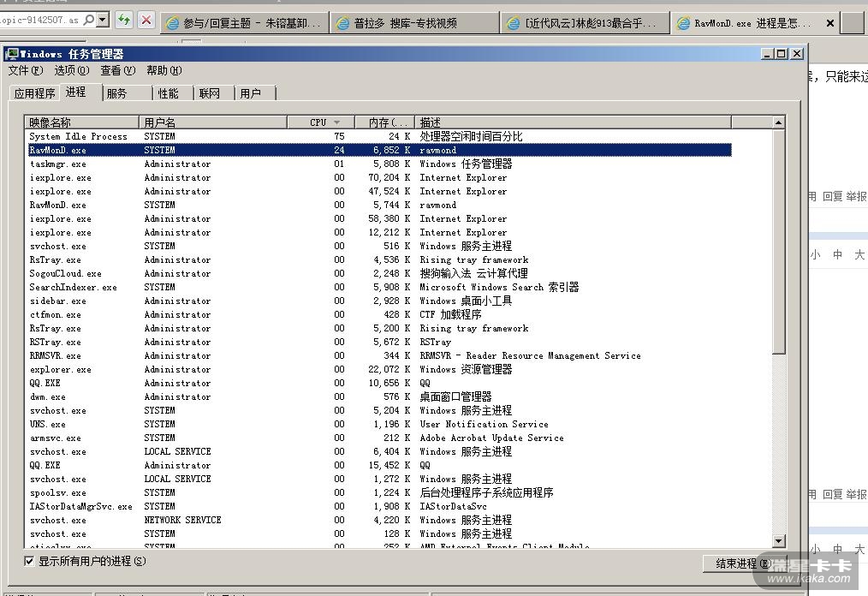
Task: Click upper 回复 link in browser page
Action: 833,196
